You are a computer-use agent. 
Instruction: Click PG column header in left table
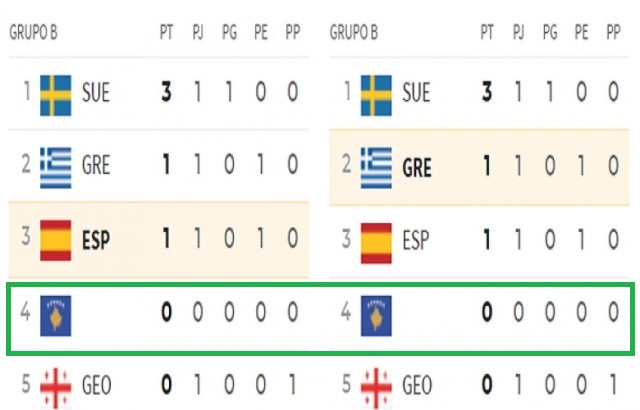coord(229,32)
